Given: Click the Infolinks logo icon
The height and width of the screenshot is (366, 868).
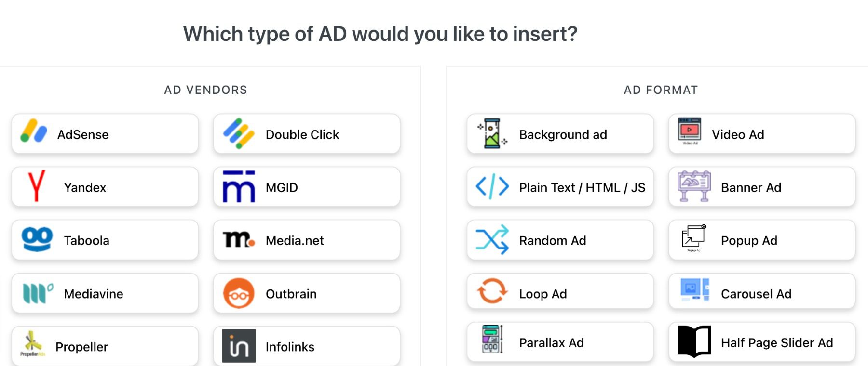Looking at the screenshot, I should (x=239, y=345).
